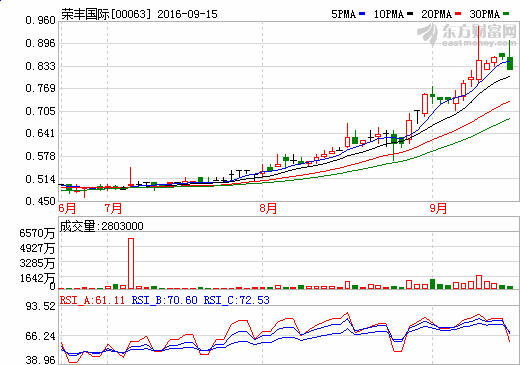This screenshot has width=520, height=365.
Task: Click the 7月 month label
Action: (x=113, y=208)
